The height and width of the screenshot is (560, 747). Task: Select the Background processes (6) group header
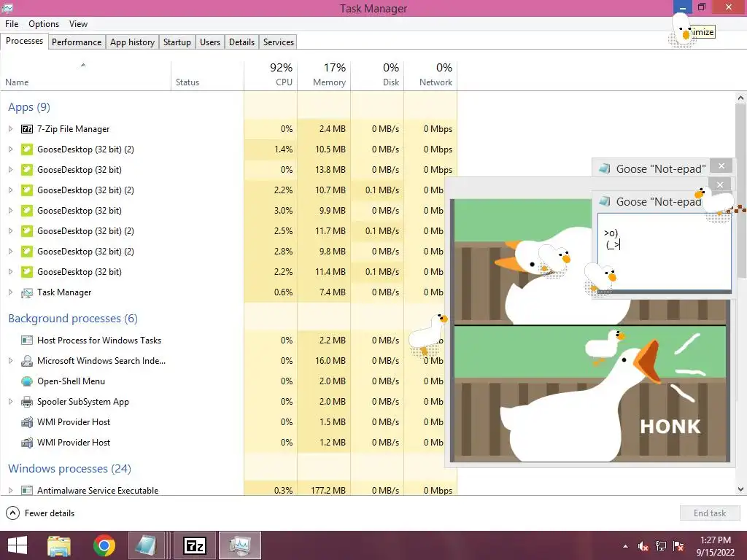tap(73, 319)
